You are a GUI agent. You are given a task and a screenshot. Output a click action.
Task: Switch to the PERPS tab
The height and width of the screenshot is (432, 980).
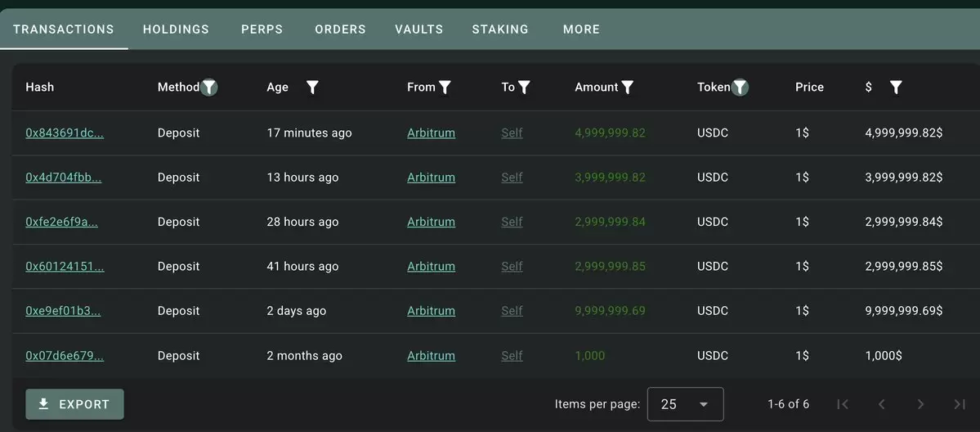[x=262, y=29]
